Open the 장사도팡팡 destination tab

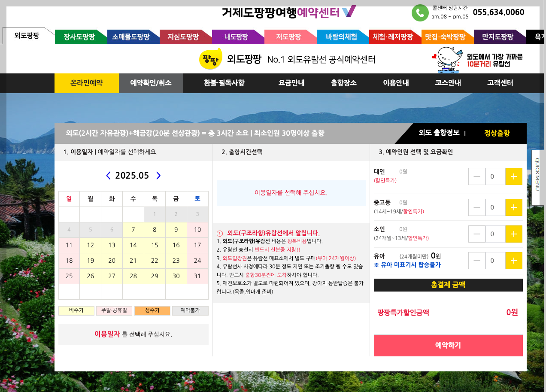point(81,36)
